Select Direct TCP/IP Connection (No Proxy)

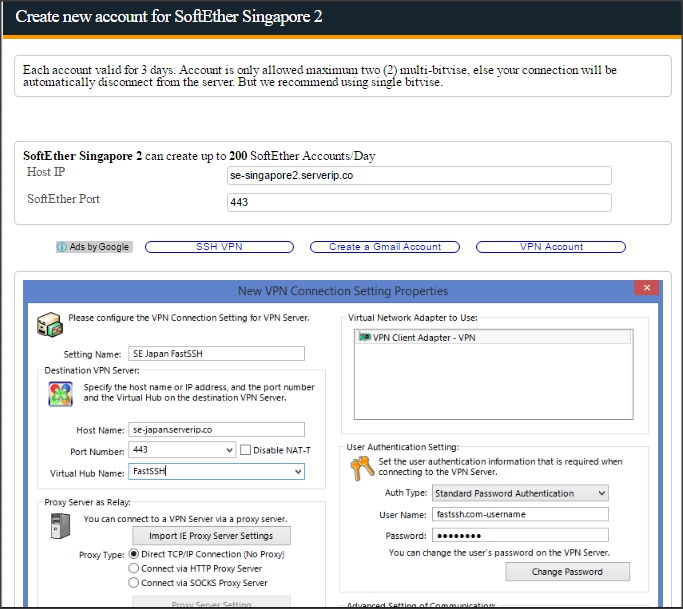pos(134,554)
